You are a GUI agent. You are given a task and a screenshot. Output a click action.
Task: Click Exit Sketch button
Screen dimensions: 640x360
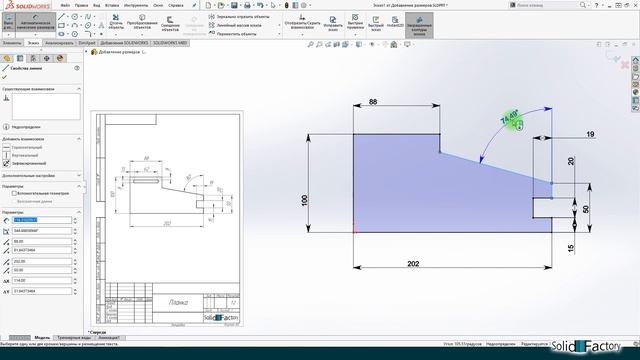[8, 22]
